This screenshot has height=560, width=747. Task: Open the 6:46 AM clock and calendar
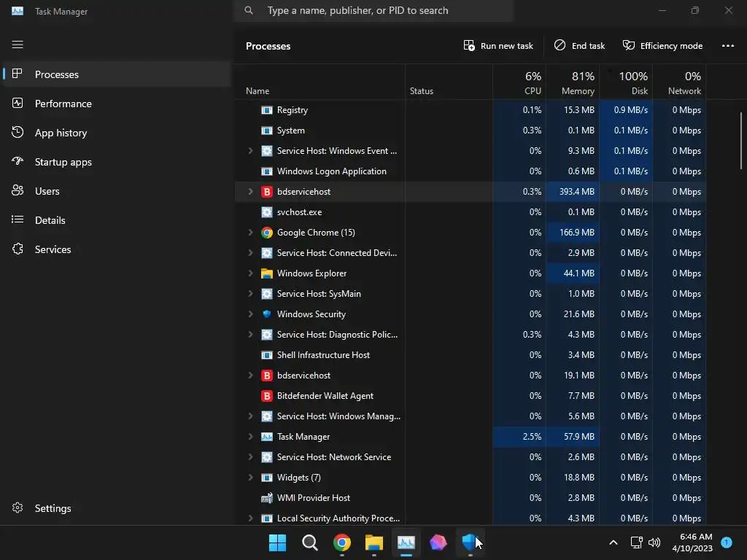pyautogui.click(x=692, y=542)
